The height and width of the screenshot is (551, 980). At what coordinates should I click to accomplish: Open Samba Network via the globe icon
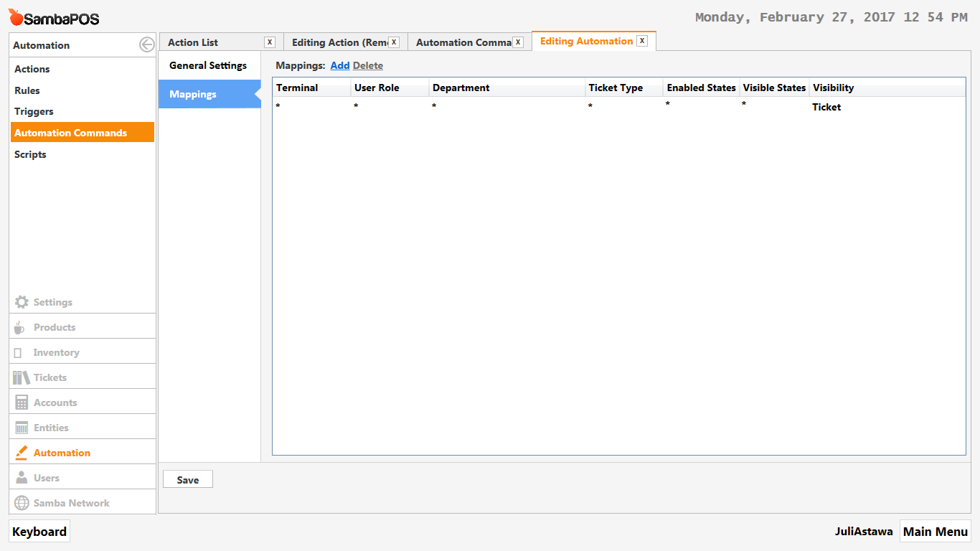pyautogui.click(x=22, y=503)
